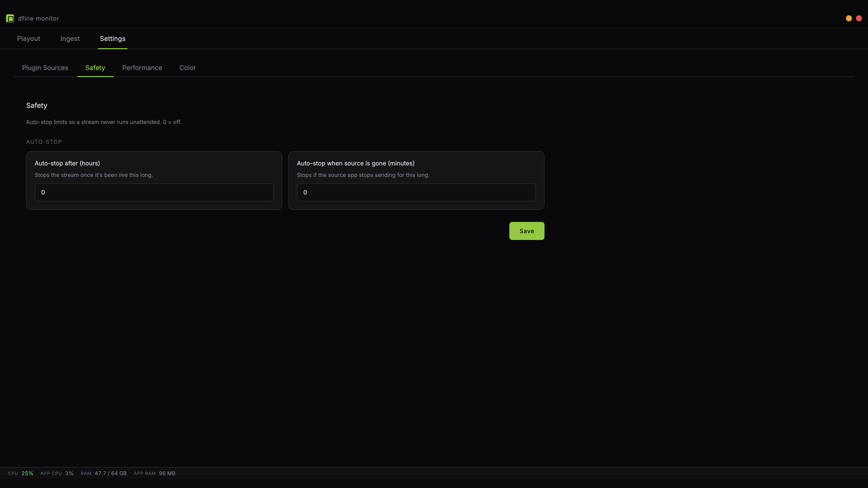868x488 pixels.
Task: Click the yellow minimize window dot
Action: pyautogui.click(x=849, y=19)
